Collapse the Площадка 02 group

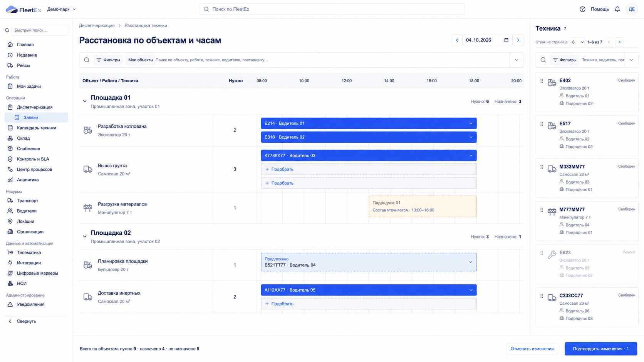click(85, 236)
